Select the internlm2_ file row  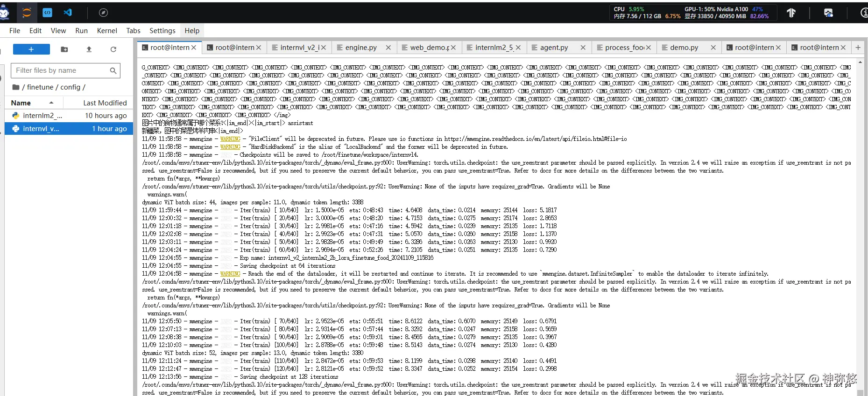(69, 116)
